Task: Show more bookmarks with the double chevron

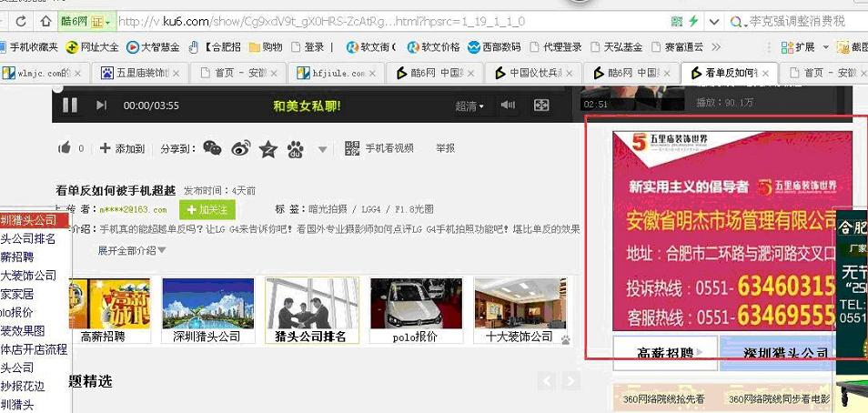Action: pos(716,47)
